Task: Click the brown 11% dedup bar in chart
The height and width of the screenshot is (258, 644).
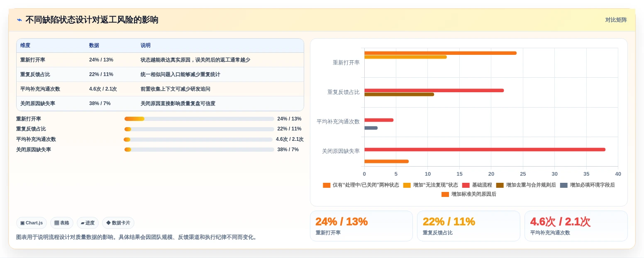Action: [x=399, y=94]
